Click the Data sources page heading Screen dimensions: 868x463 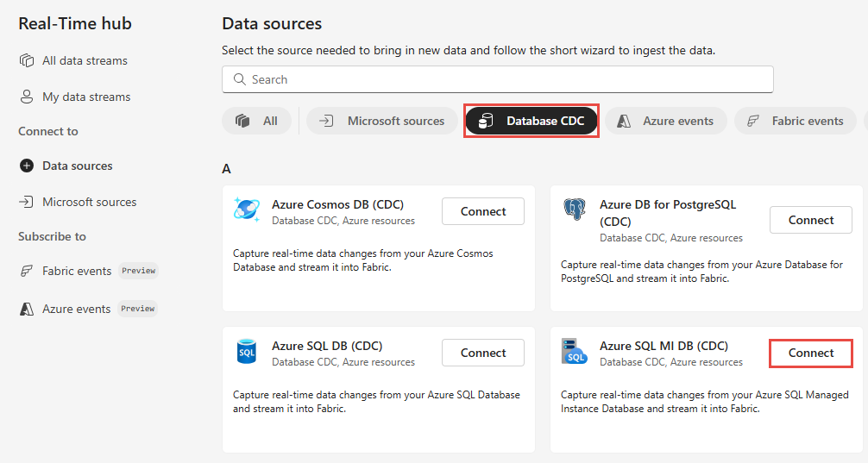click(272, 23)
